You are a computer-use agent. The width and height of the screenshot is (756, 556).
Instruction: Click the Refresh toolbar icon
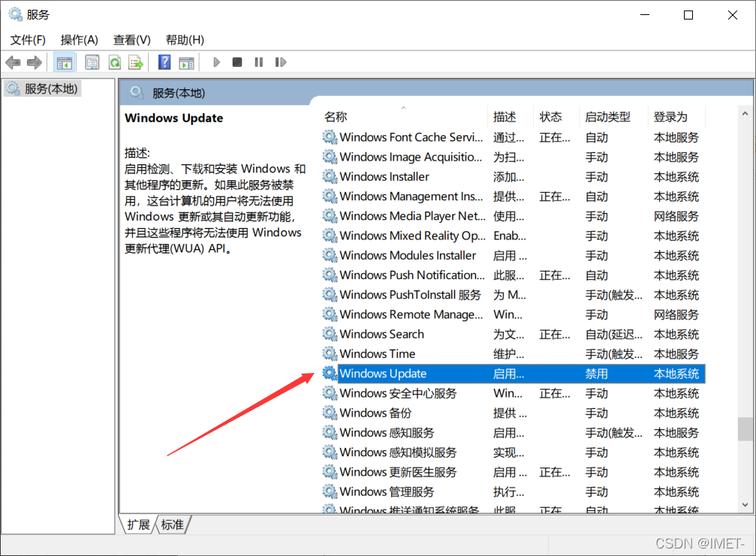pyautogui.click(x=115, y=62)
